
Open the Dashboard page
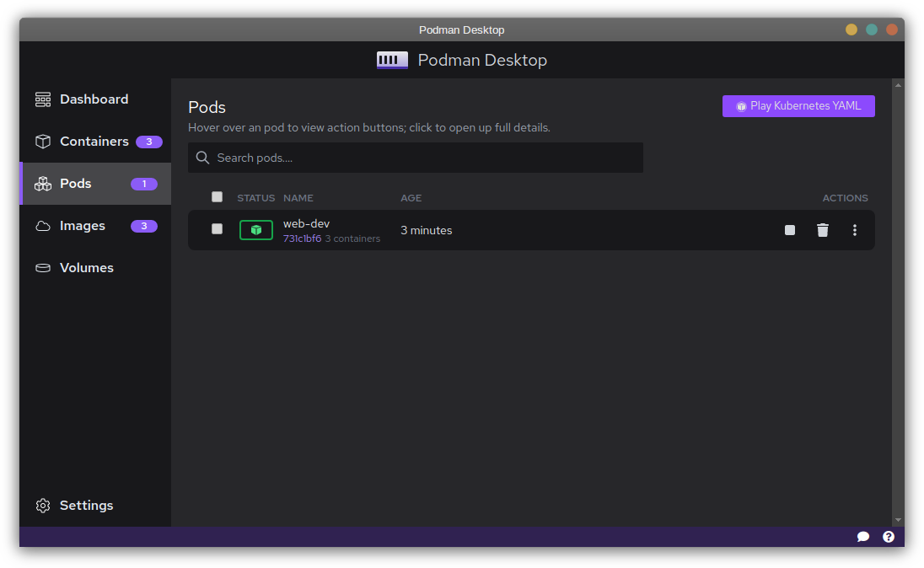(x=94, y=99)
